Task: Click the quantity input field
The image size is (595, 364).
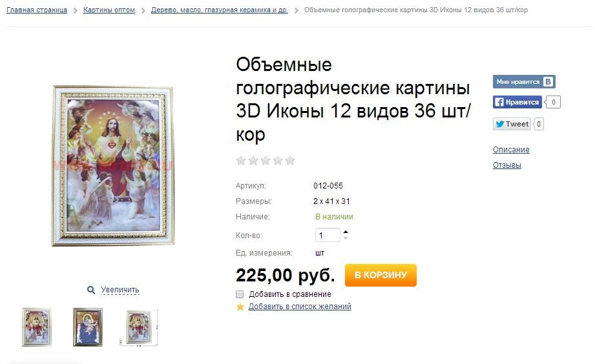Action: click(x=328, y=235)
